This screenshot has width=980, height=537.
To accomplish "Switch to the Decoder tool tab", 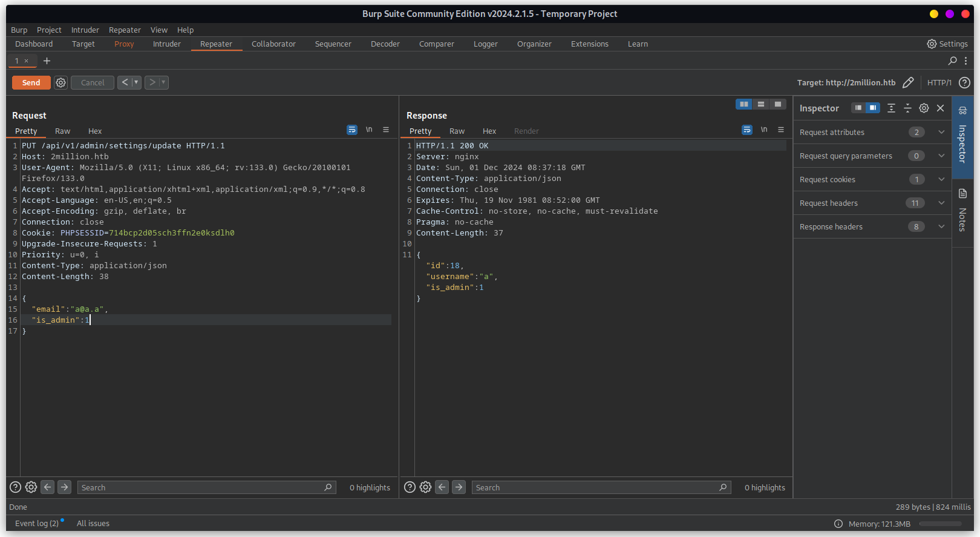I will tap(385, 44).
